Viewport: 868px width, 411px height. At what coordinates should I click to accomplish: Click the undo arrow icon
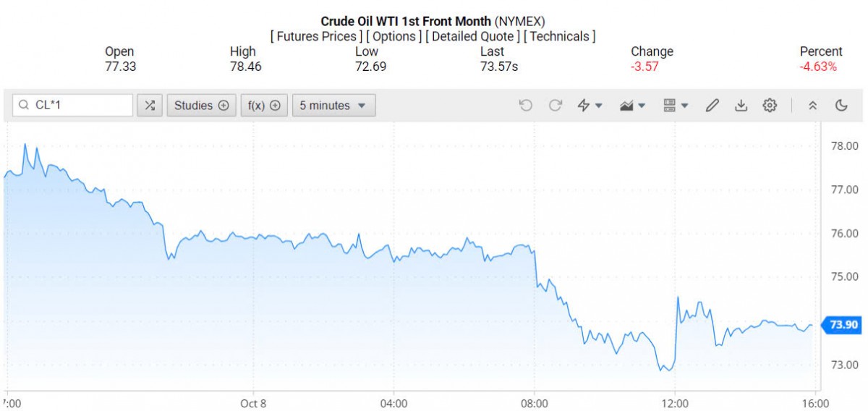coord(526,106)
